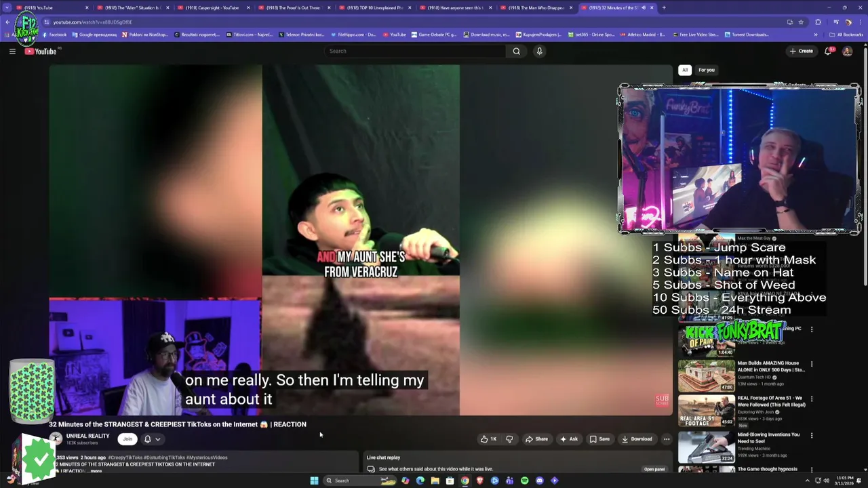
Task: Select the All filter chip
Action: click(685, 70)
